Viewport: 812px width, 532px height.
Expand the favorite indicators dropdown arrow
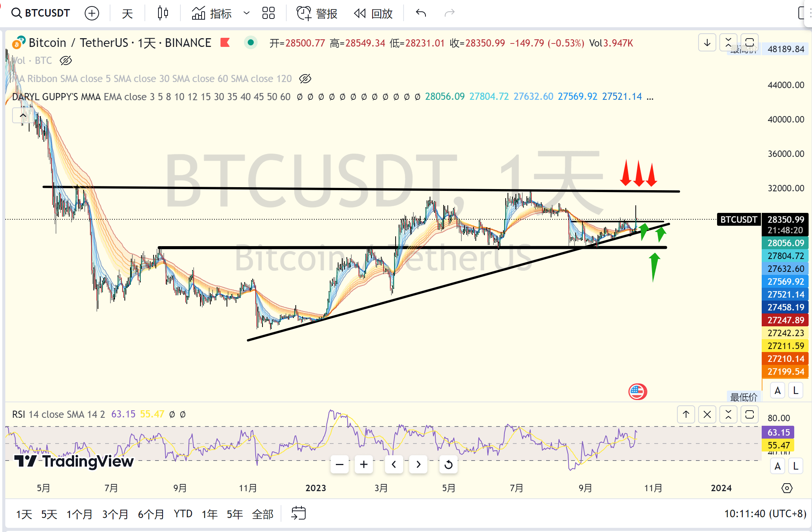pyautogui.click(x=247, y=13)
